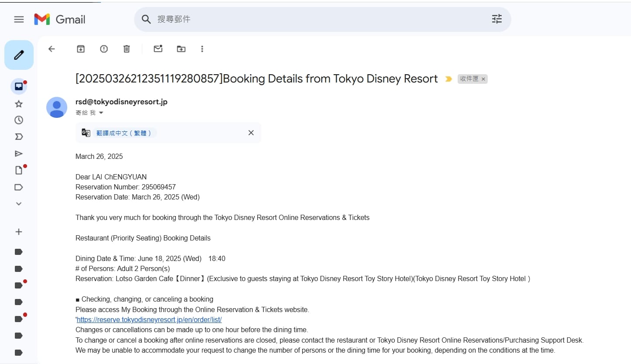Screen dimensions: 631x364
Task: Click the email subject line
Action: [x=257, y=79]
